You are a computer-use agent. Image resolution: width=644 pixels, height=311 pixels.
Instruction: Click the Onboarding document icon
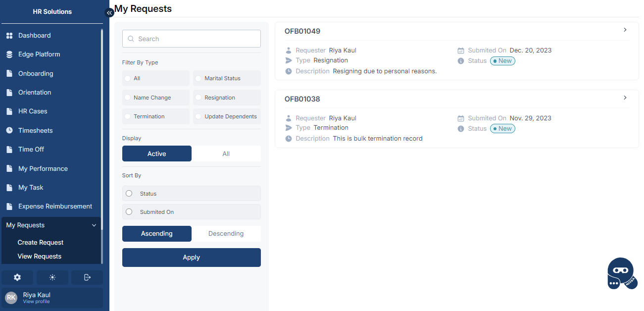click(9, 74)
